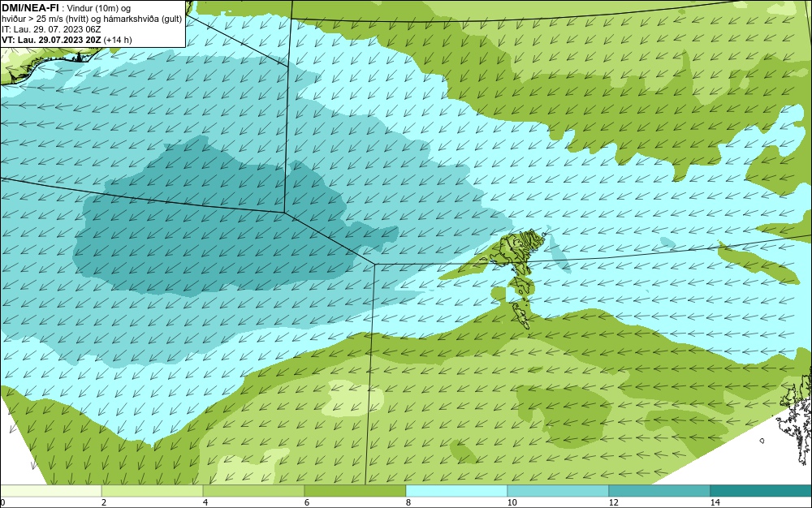This screenshot has width=812, height=508.
Task: Click the Norwegian coast outline at map edge
Action: pyautogui.click(x=796, y=414)
